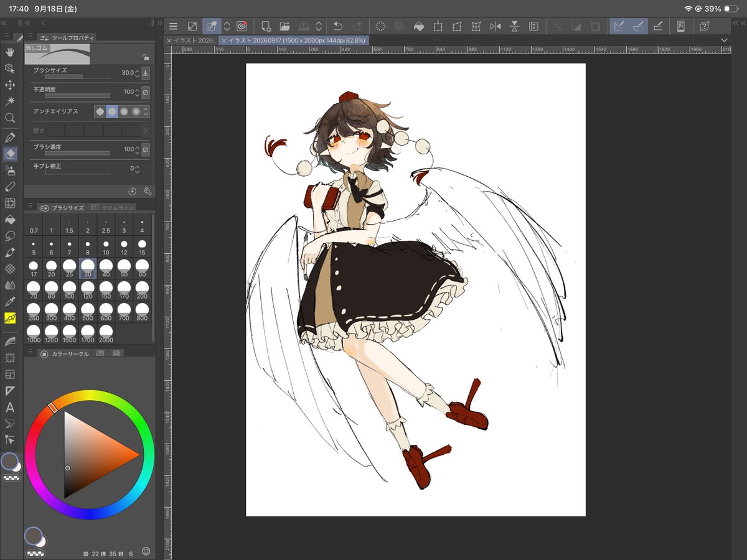Viewport: 747px width, 560px height.
Task: Click the Clip Studio spiral icon
Action: [x=242, y=26]
